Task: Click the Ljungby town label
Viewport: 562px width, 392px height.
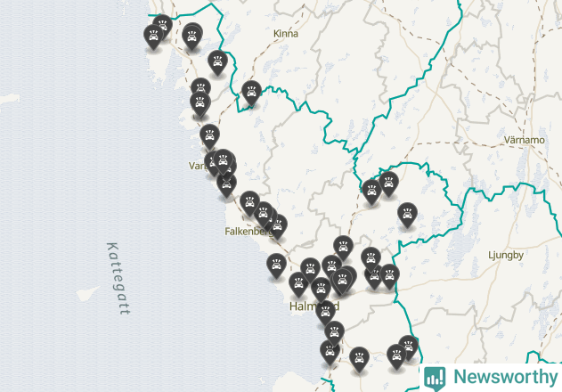Action: pyautogui.click(x=506, y=256)
